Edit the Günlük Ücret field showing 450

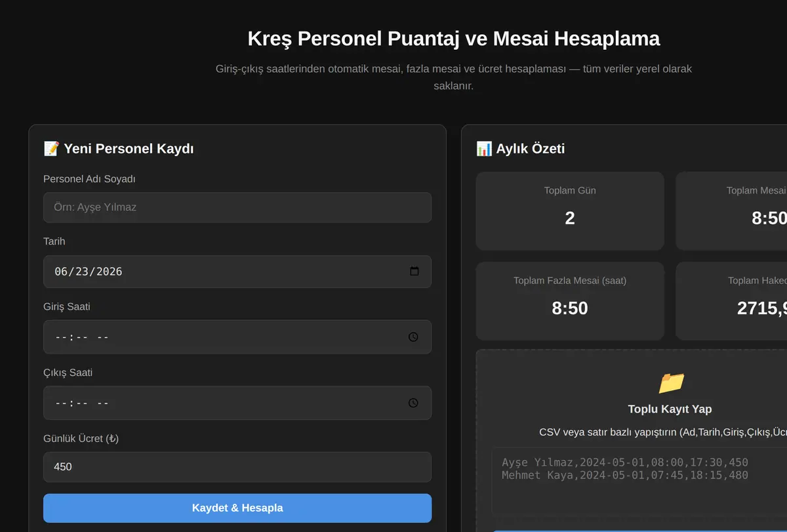point(237,467)
